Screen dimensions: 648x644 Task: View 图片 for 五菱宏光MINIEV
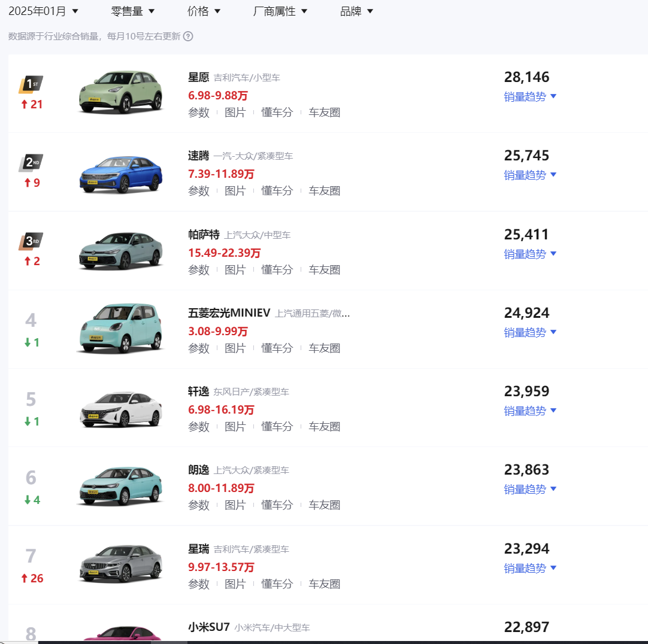coord(235,348)
